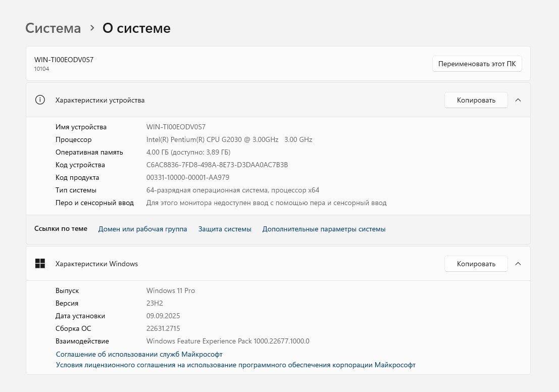Click the Характеристики Windows header
559x392 pixels.
tap(96, 264)
